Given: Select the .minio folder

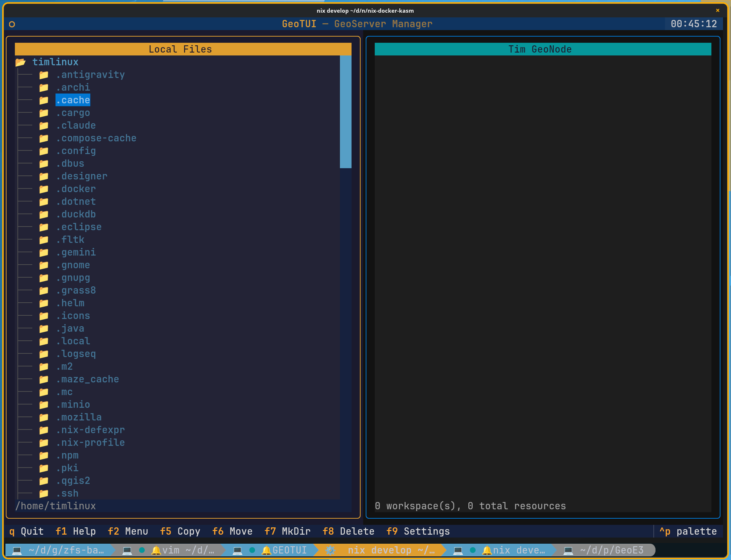Looking at the screenshot, I should [73, 405].
